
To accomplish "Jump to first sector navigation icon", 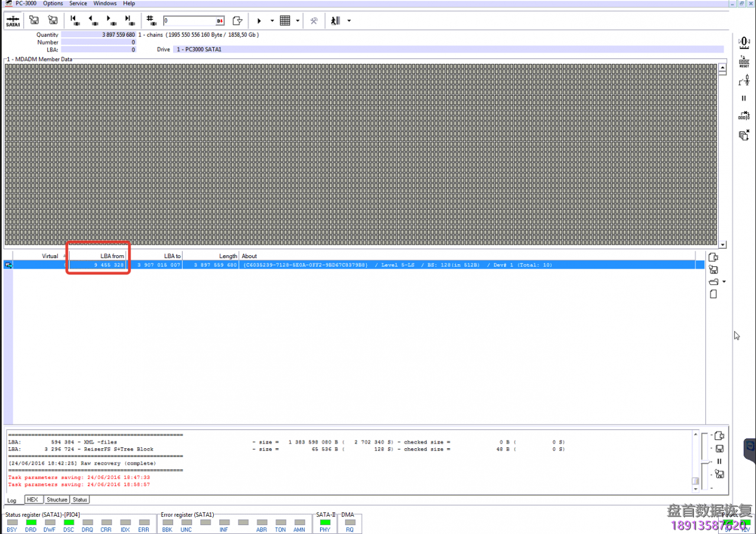I will [74, 21].
